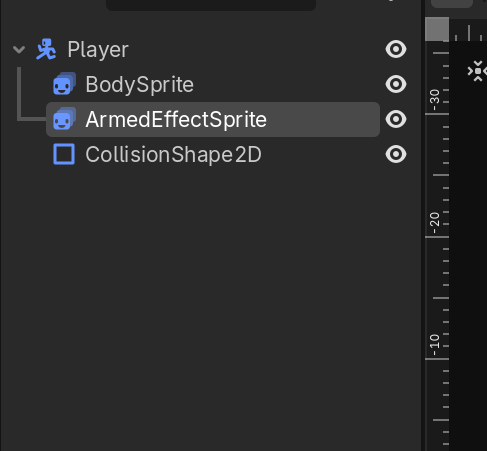Click the Player CharacterBody2D node icon
Screen dimensions: 487x451
(x=46, y=49)
